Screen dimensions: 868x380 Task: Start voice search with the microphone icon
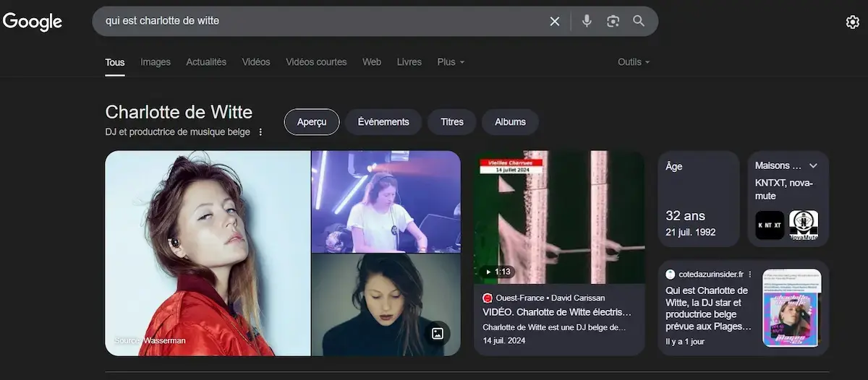click(587, 21)
